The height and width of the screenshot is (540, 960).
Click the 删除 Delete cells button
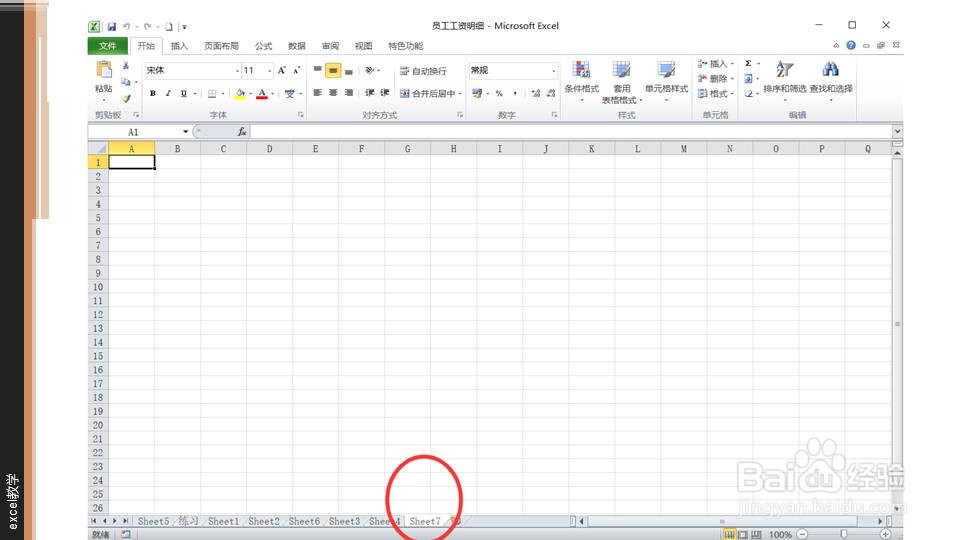click(x=715, y=78)
